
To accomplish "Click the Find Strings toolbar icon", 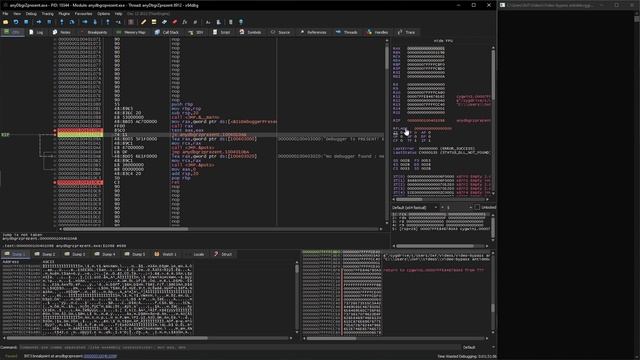I will click(x=208, y=22).
